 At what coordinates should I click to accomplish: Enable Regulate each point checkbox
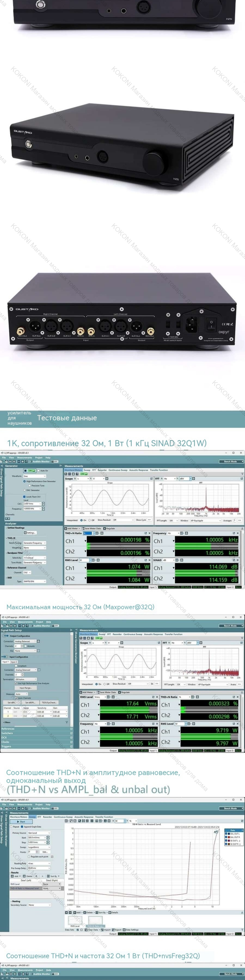pos(29,857)
